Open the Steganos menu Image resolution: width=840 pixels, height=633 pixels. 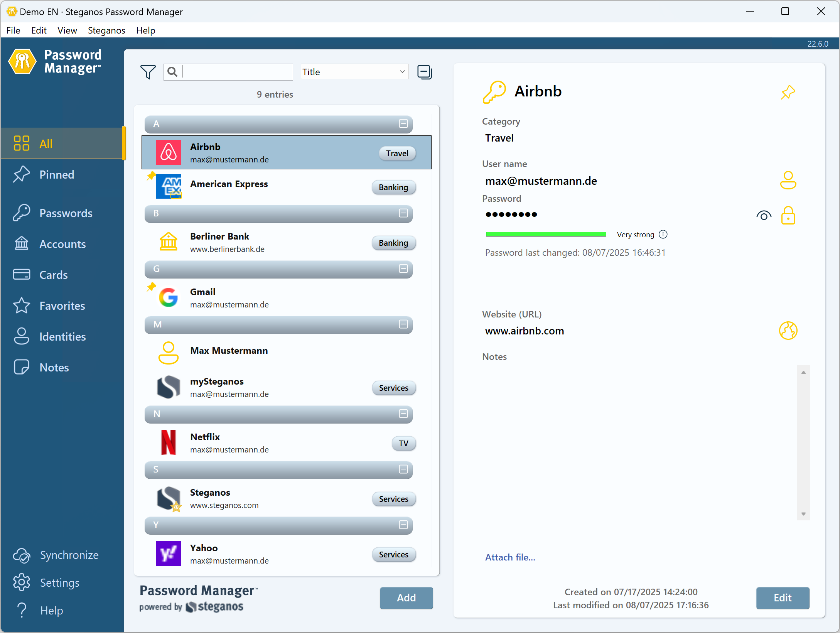pyautogui.click(x=106, y=30)
